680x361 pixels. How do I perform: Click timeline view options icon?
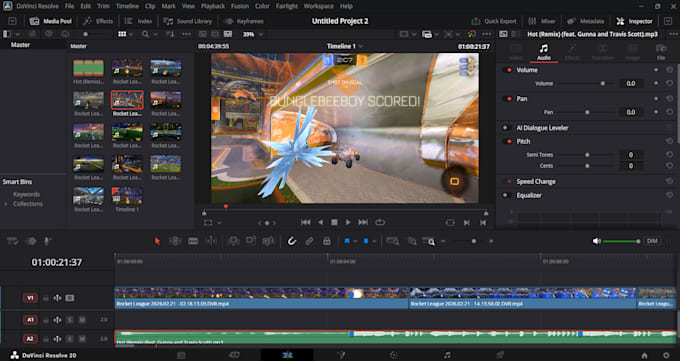pyautogui.click(x=13, y=241)
